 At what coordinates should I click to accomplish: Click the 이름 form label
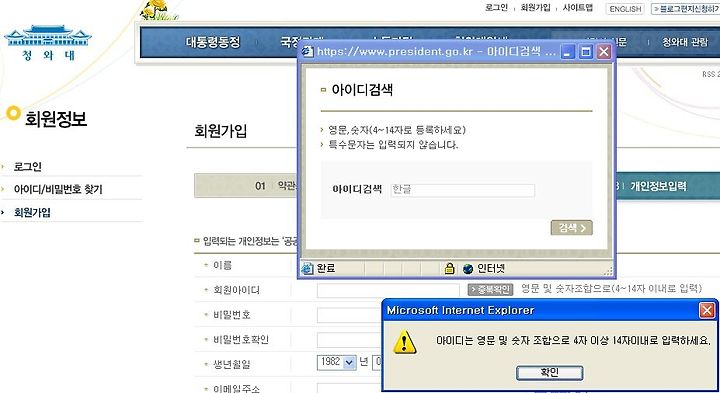222,265
